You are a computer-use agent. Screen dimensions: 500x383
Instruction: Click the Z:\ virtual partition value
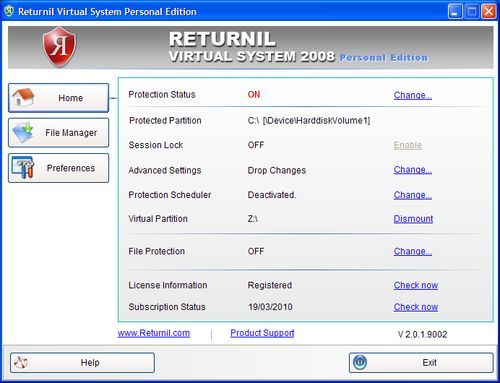(x=253, y=219)
